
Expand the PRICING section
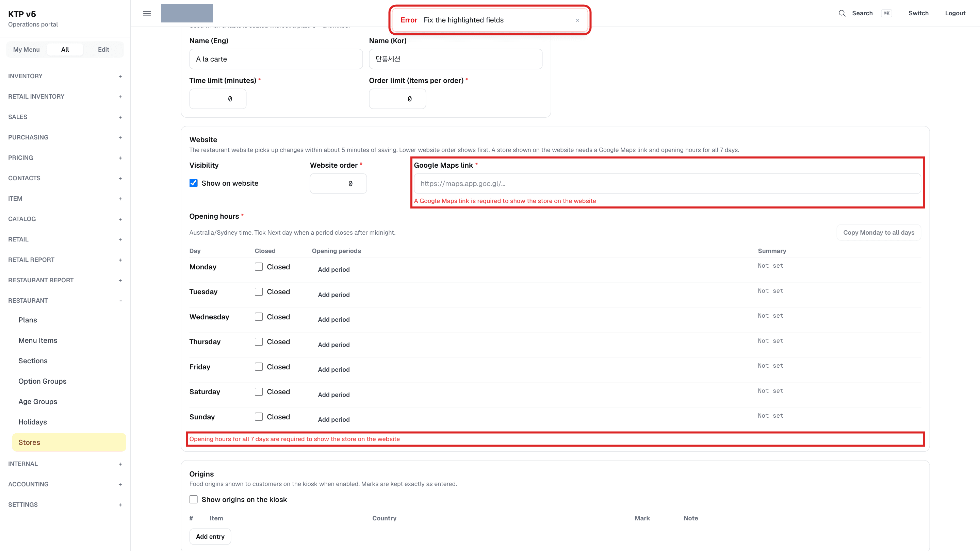click(x=65, y=158)
